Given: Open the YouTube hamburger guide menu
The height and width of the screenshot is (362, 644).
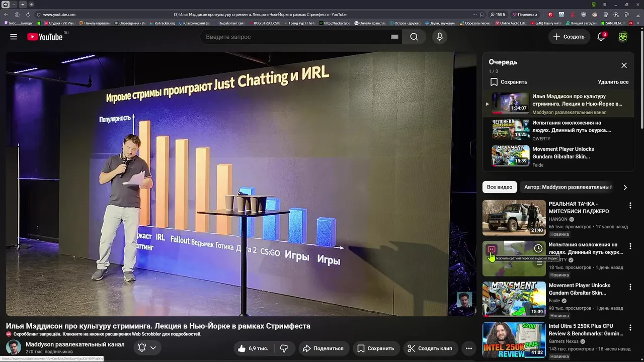Looking at the screenshot, I should tap(14, 37).
